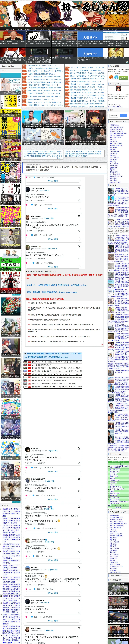The image size is (129, 644).
Task: Open X logo on ダイス船長 MAGA tweet
Action: pos(79,507)
